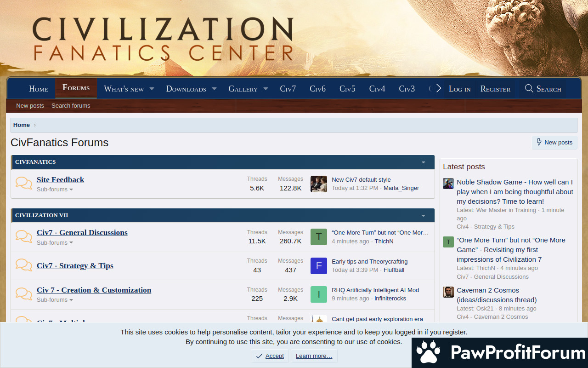Expand Sub-forums under Civ 7 Creation & Customization
This screenshot has width=588, height=368.
click(x=55, y=300)
